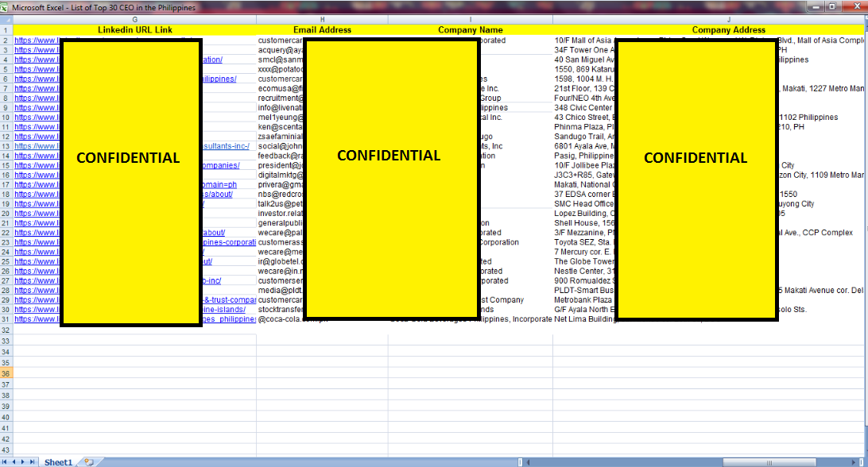Click the Insert Worksheet icon beside Sheet1

[x=88, y=462]
